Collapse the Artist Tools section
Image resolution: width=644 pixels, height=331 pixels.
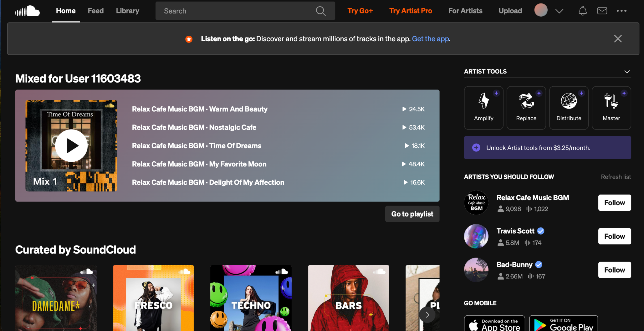pyautogui.click(x=627, y=72)
